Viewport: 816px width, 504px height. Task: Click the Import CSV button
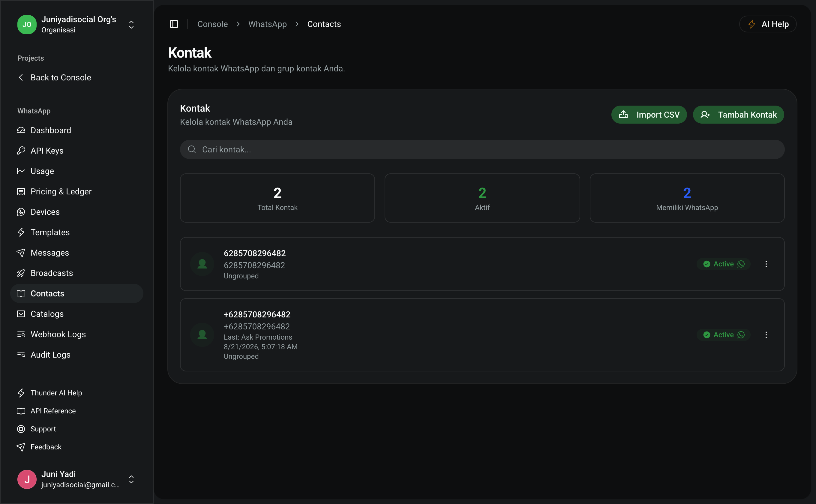pyautogui.click(x=649, y=115)
